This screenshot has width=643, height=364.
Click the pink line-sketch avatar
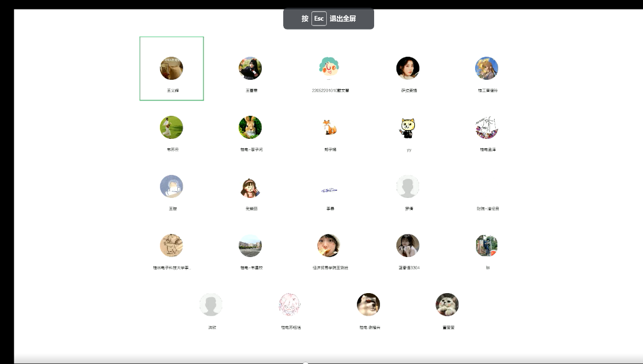290,305
